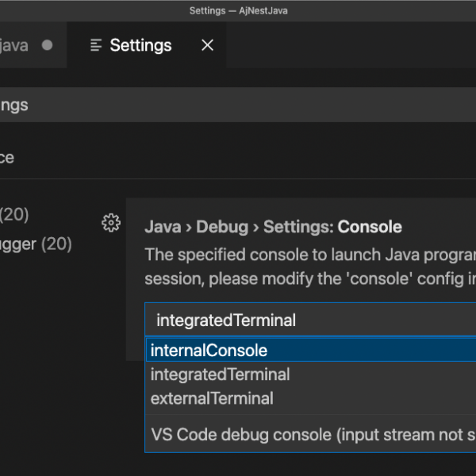The height and width of the screenshot is (476, 476).
Task: Click the unsaved dot on java tab
Action: tap(47, 45)
